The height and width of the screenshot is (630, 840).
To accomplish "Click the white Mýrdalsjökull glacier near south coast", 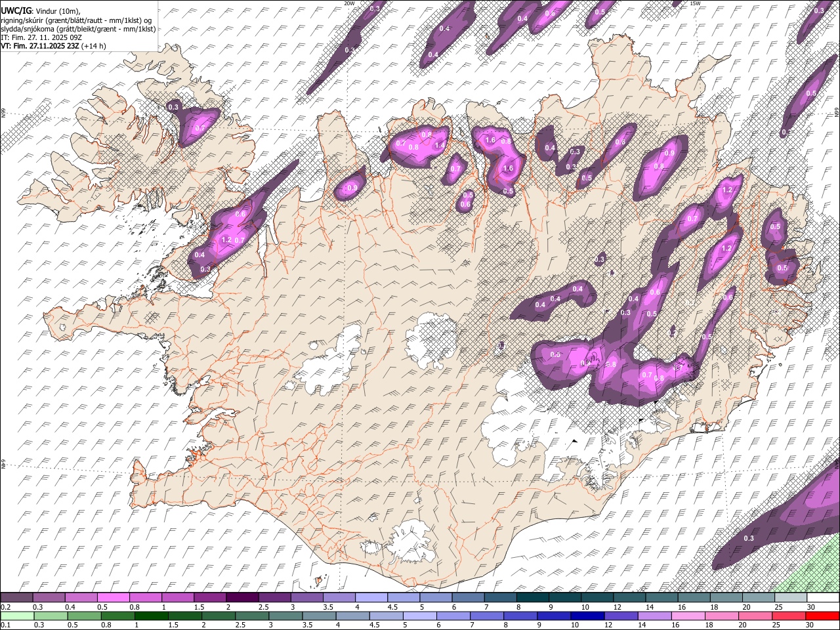I will click(x=411, y=540).
